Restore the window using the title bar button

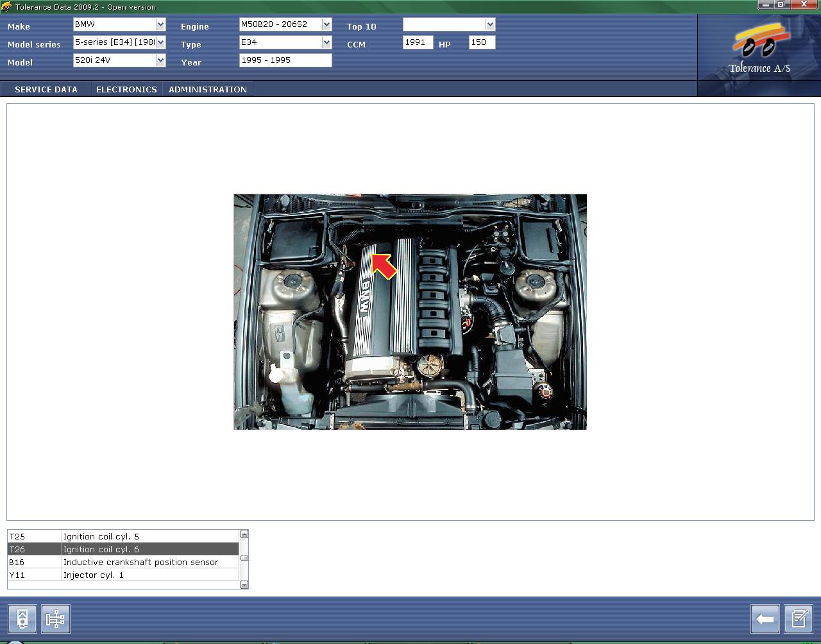781,5
